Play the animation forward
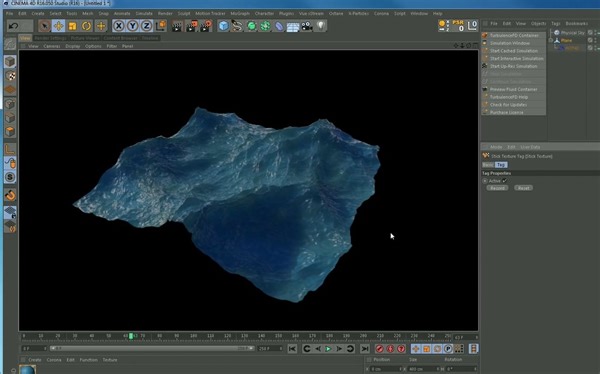The width and height of the screenshot is (600, 374). (328, 349)
